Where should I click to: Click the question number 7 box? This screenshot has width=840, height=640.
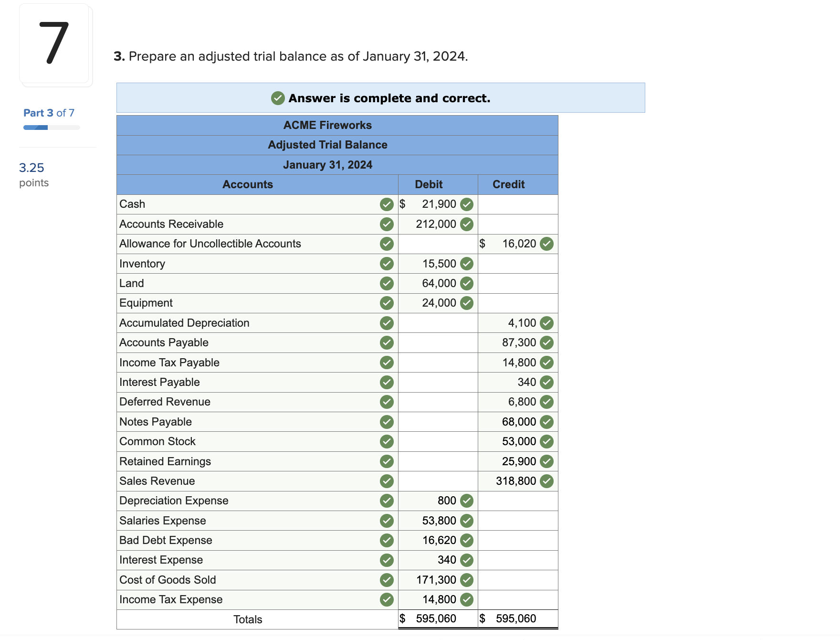54,43
